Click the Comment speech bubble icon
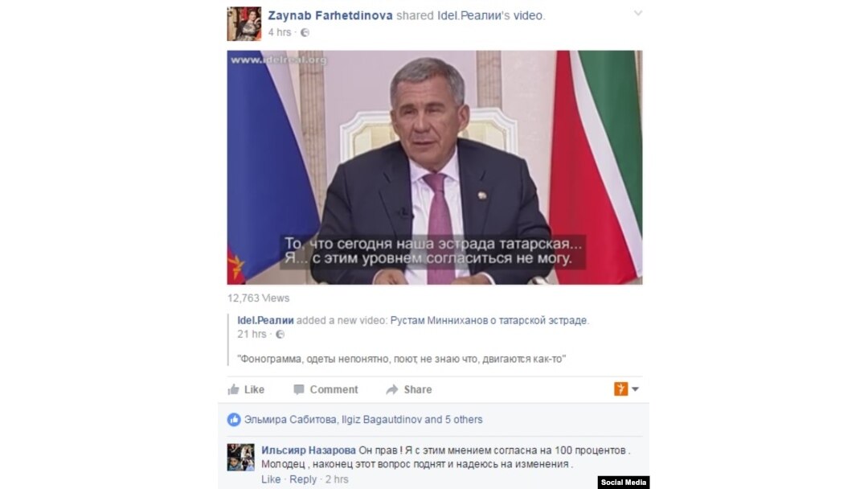The width and height of the screenshot is (868, 489). click(x=298, y=390)
